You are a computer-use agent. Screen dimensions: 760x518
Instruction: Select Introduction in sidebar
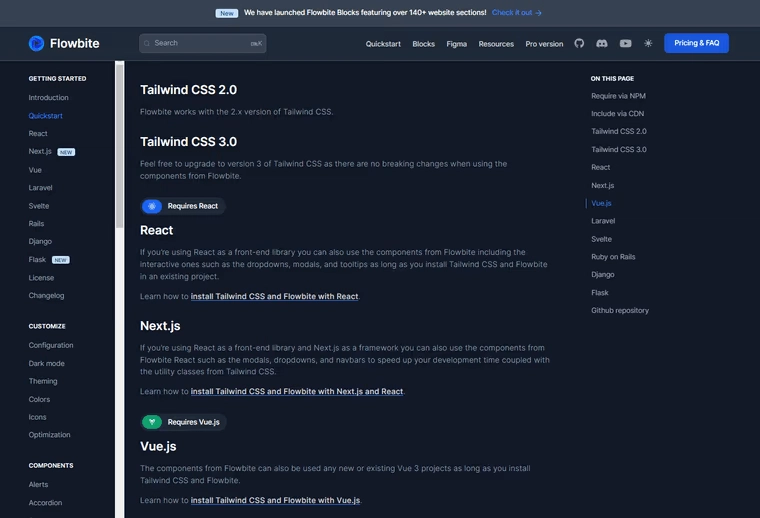pos(48,97)
